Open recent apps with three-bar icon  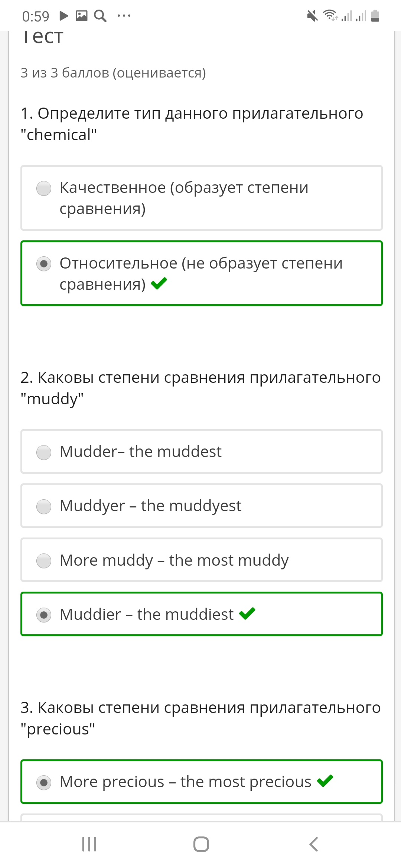pos(89,844)
